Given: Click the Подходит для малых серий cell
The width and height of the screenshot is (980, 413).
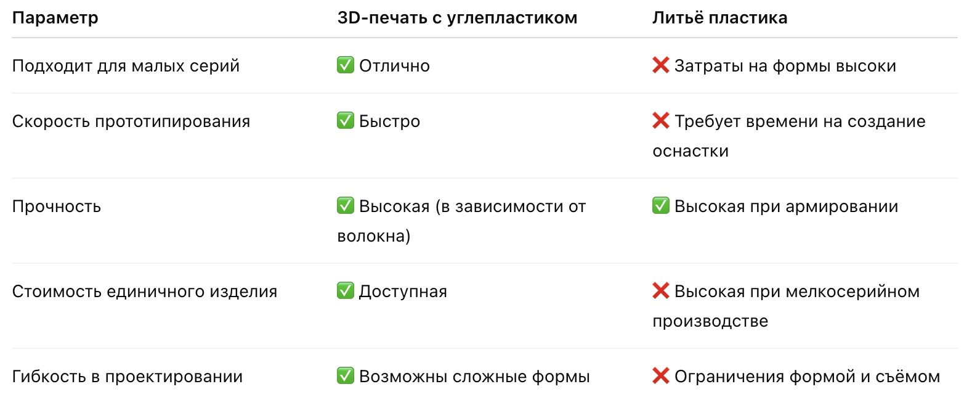Looking at the screenshot, I should click(126, 66).
